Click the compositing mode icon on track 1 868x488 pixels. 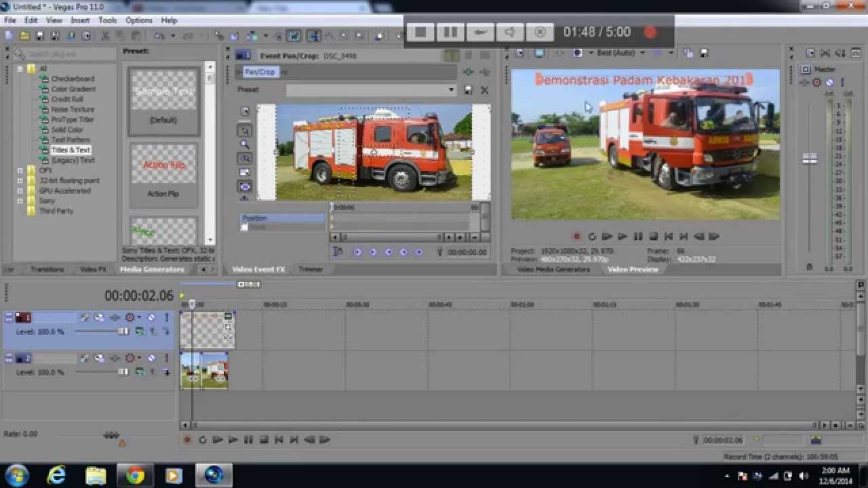(139, 331)
